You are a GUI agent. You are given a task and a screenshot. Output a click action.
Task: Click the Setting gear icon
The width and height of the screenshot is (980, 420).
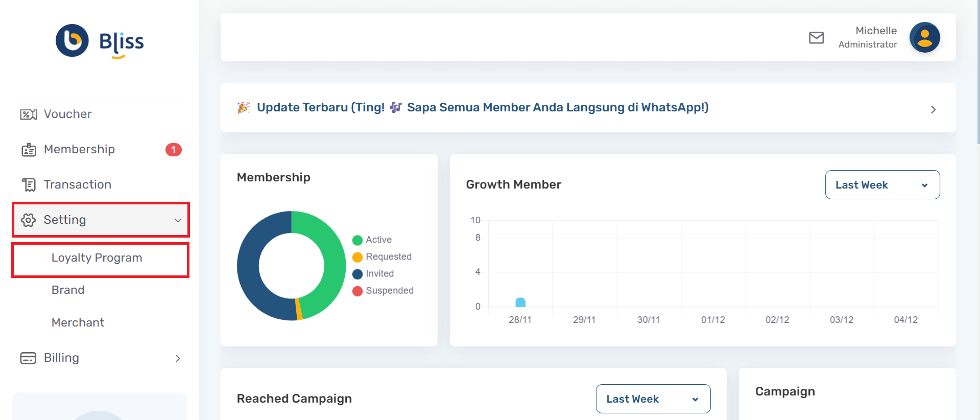point(29,220)
